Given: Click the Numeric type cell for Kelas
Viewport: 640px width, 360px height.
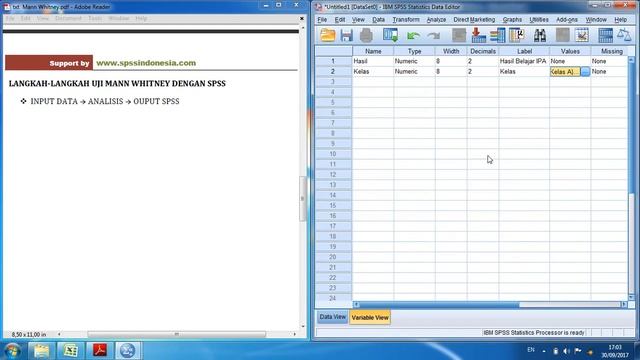Looking at the screenshot, I should pyautogui.click(x=414, y=71).
